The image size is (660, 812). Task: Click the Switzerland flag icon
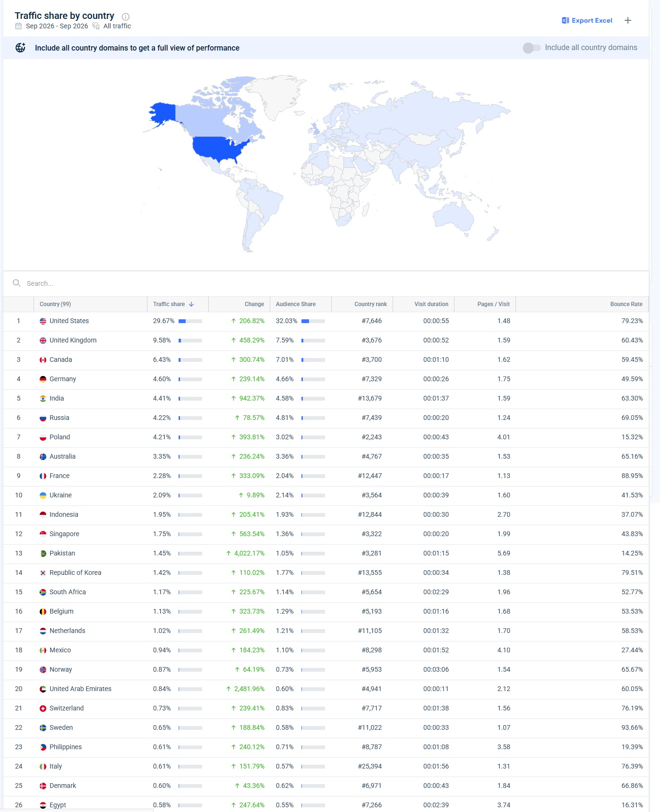tap(43, 709)
